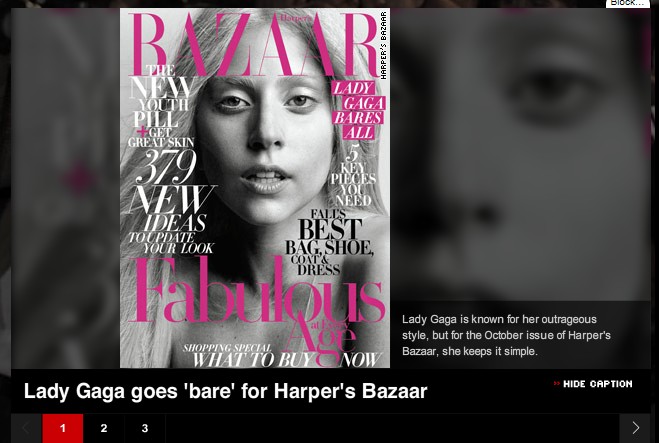Select slide 1 in the gallery pager

pos(63,428)
